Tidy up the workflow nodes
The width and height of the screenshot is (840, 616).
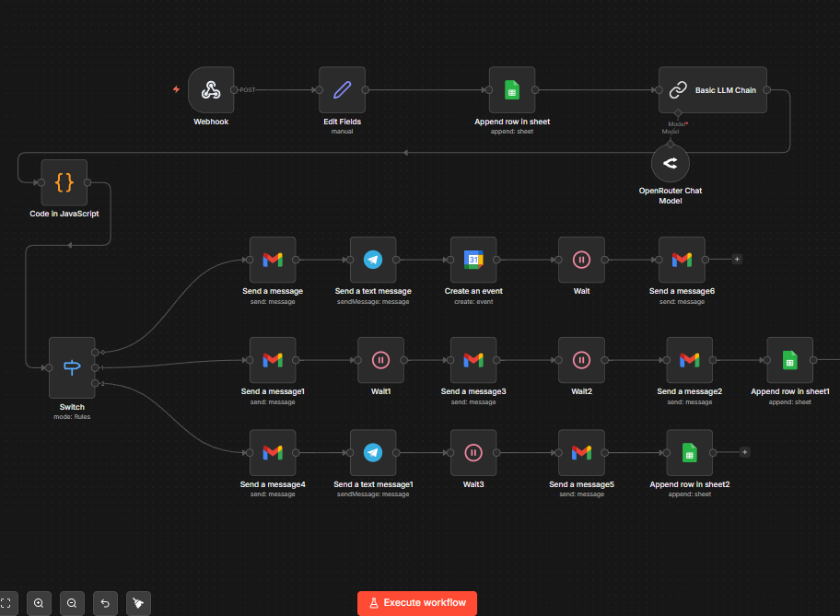pos(139,604)
